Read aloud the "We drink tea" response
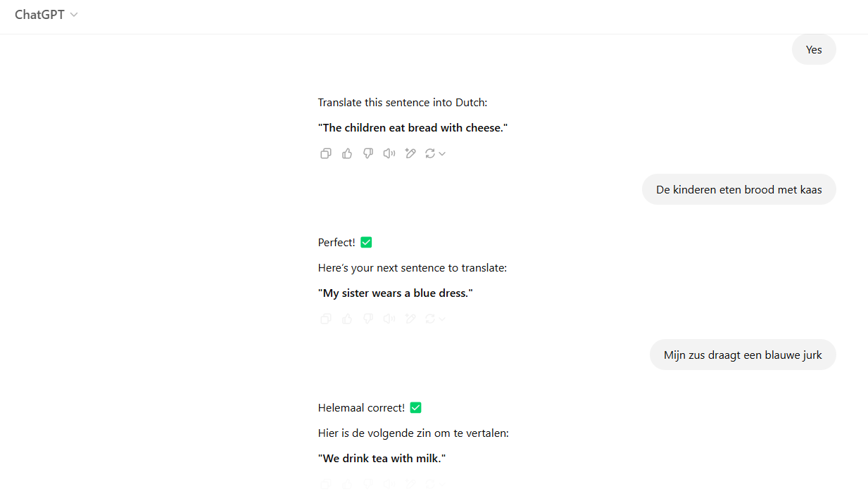 pos(389,484)
